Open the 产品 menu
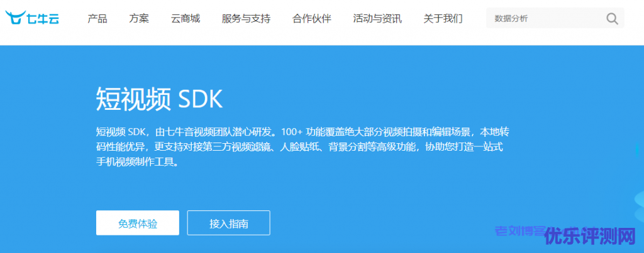This screenshot has height=253, width=644. [x=97, y=18]
